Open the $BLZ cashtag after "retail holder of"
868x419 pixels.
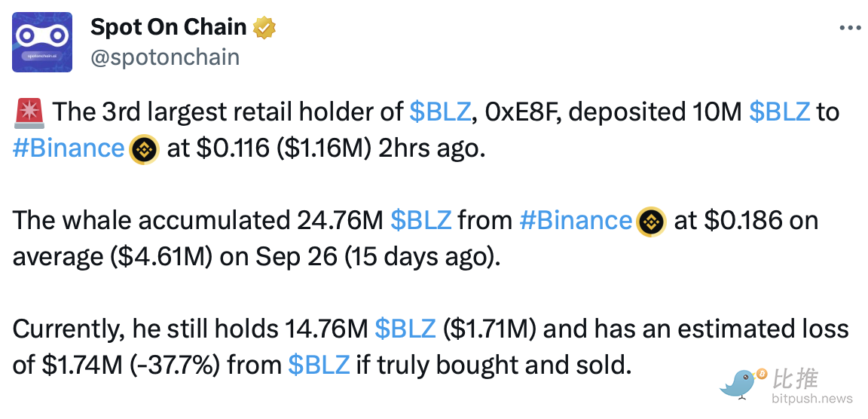click(x=440, y=112)
